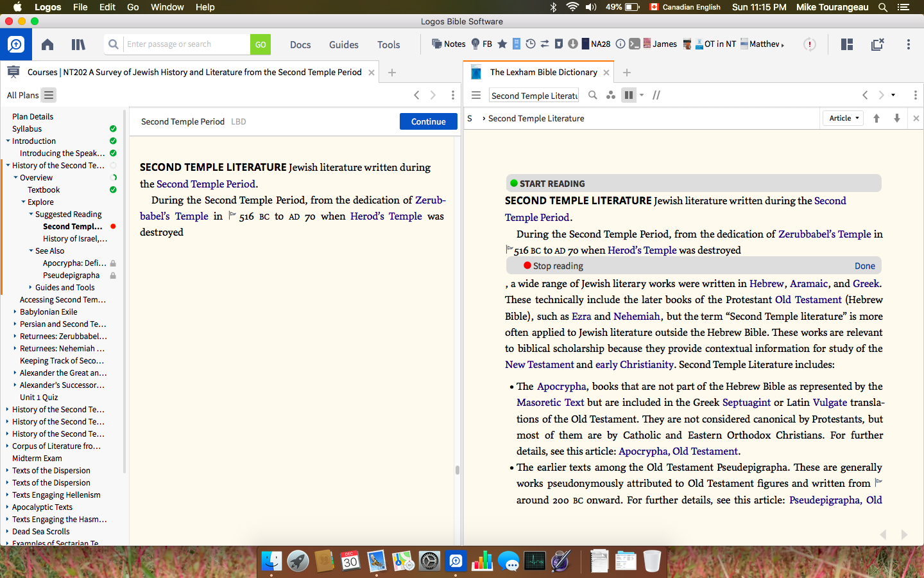Open the All Plans hamburger icon

pos(49,95)
